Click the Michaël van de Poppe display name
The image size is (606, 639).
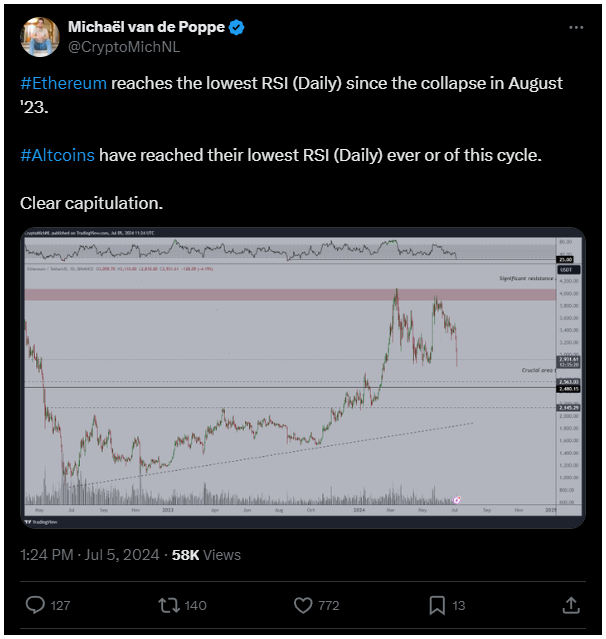point(146,29)
